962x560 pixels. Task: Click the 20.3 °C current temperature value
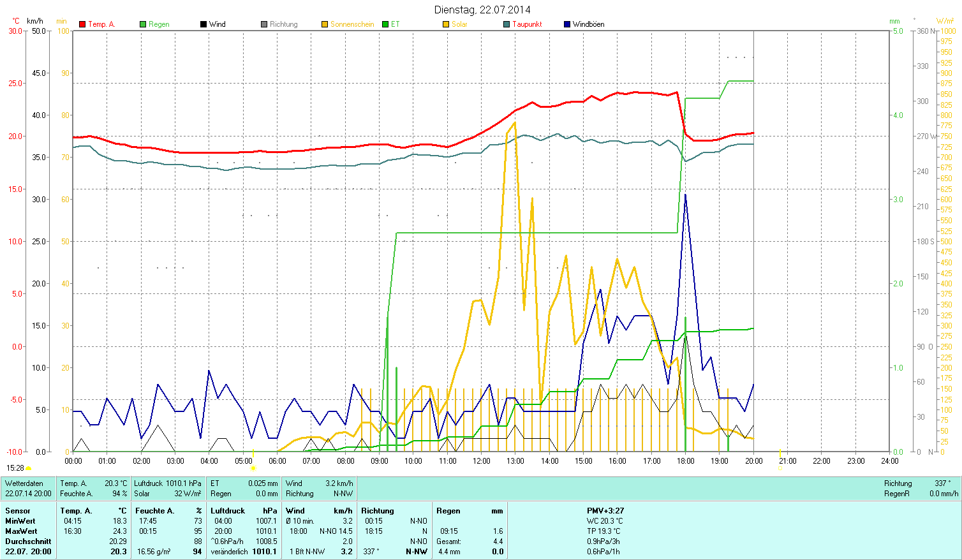pos(116,483)
